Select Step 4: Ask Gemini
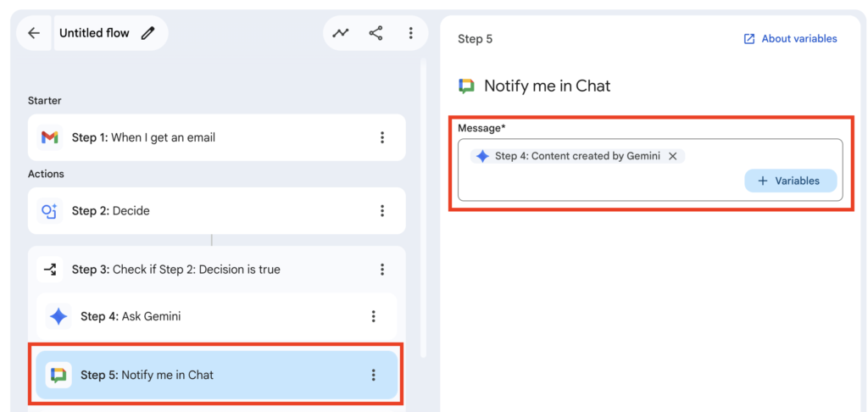This screenshot has width=868, height=412. click(131, 316)
